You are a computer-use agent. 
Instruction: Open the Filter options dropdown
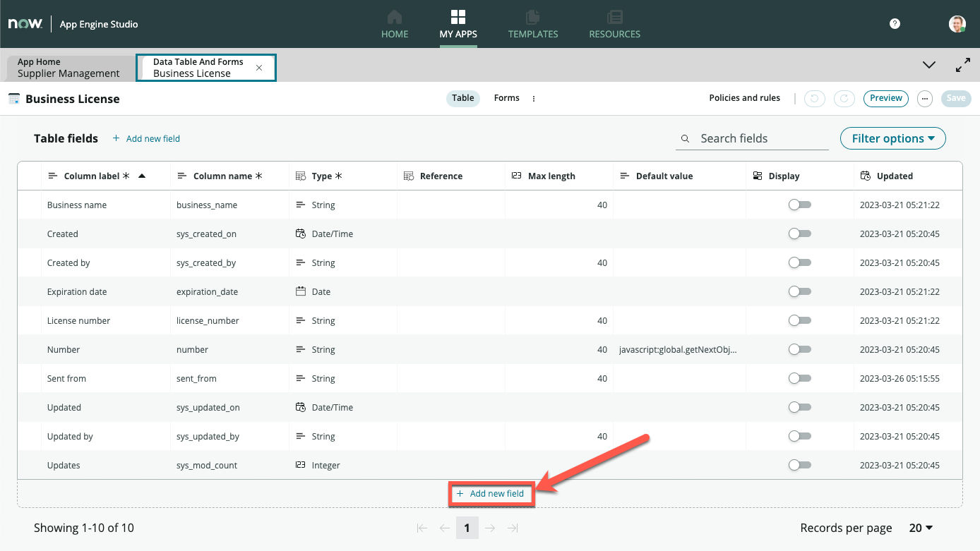click(892, 138)
